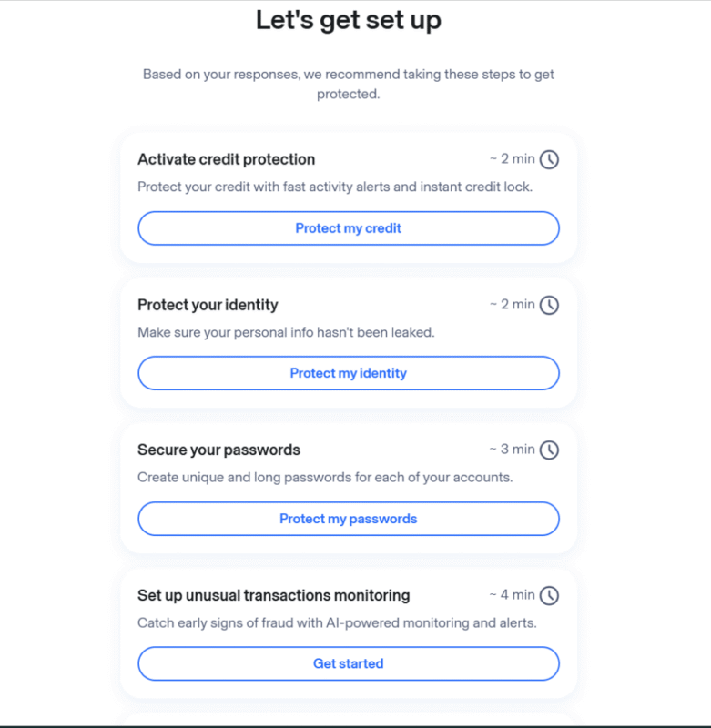Click the unique and long passwords description

pos(325,477)
